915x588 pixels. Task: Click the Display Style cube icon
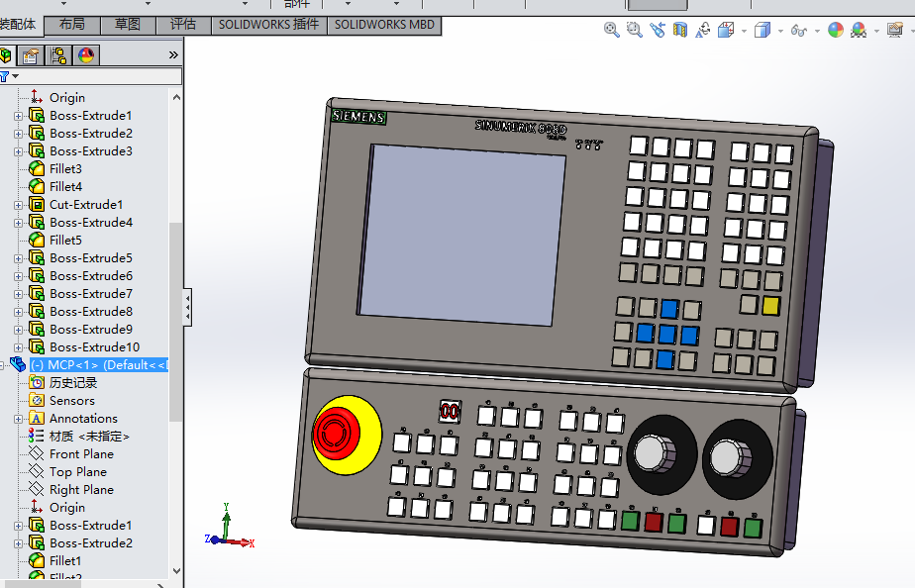(x=762, y=30)
